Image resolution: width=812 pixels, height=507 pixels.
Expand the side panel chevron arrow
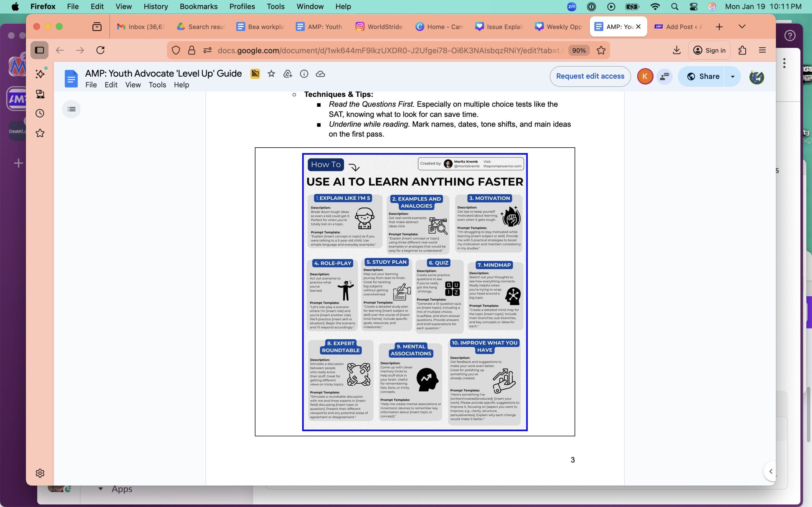click(x=771, y=472)
